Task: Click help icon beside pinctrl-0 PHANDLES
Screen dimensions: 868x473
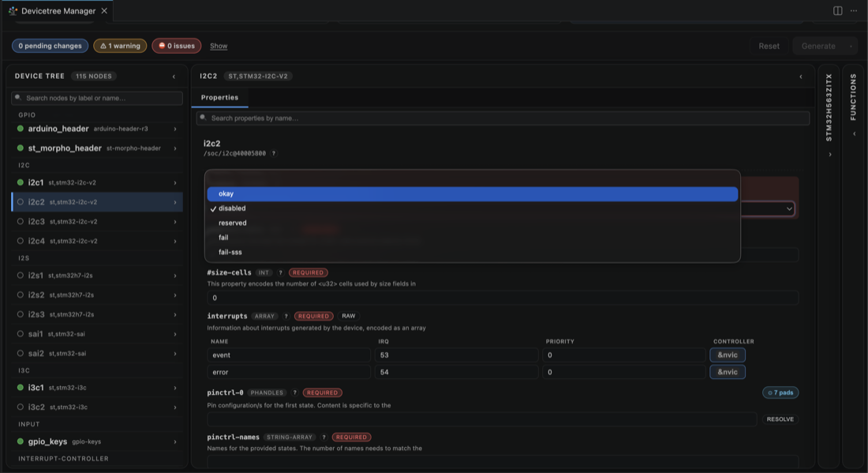Action: 295,392
